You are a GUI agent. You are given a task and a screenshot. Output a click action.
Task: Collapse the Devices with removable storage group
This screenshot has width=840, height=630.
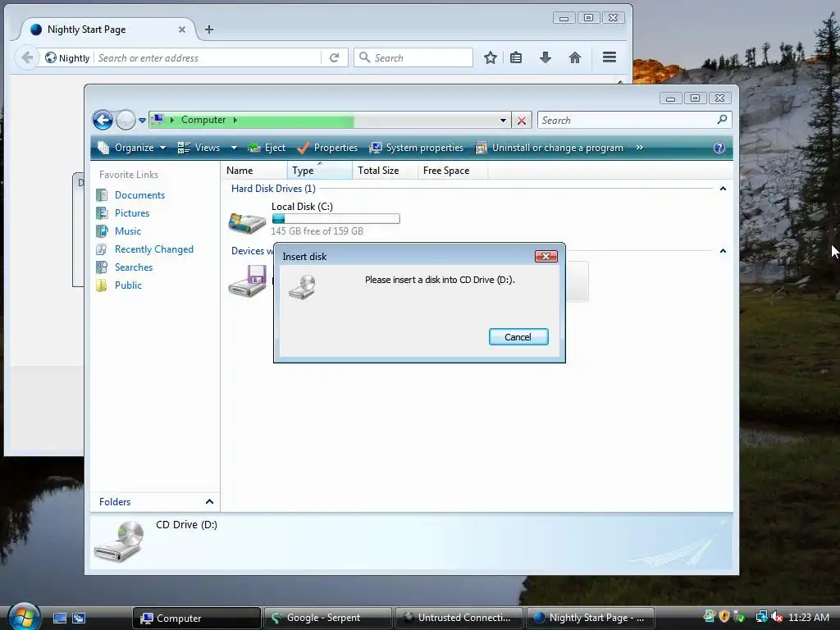coord(723,251)
